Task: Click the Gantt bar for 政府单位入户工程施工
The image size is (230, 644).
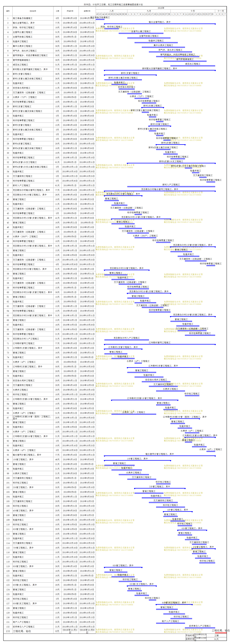Action: 200,628
